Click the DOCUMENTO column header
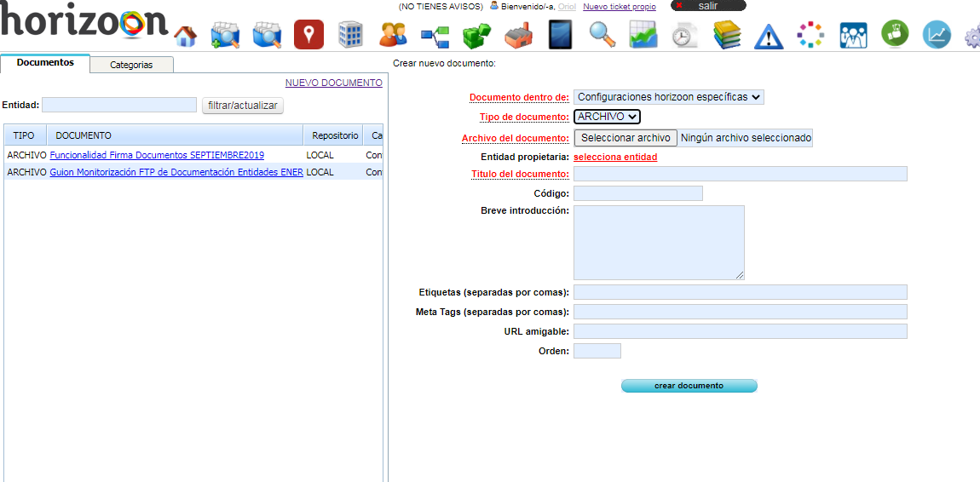This screenshot has width=980, height=482. 175,135
